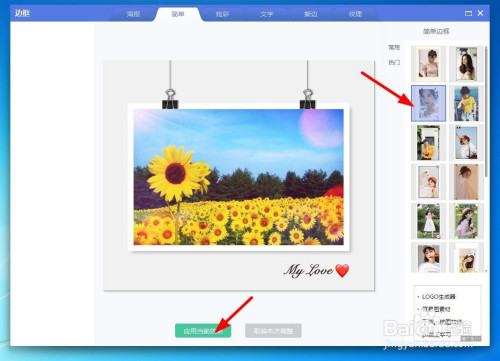Select the bottom-right white polaroid thumbnail

pyautogui.click(x=466, y=257)
